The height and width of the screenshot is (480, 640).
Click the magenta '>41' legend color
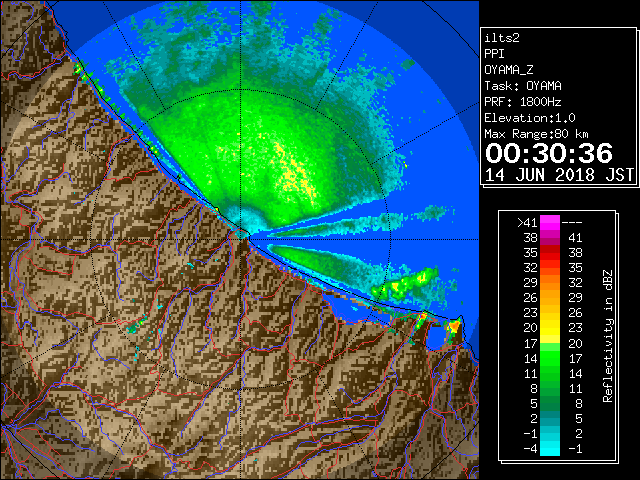(x=550, y=222)
